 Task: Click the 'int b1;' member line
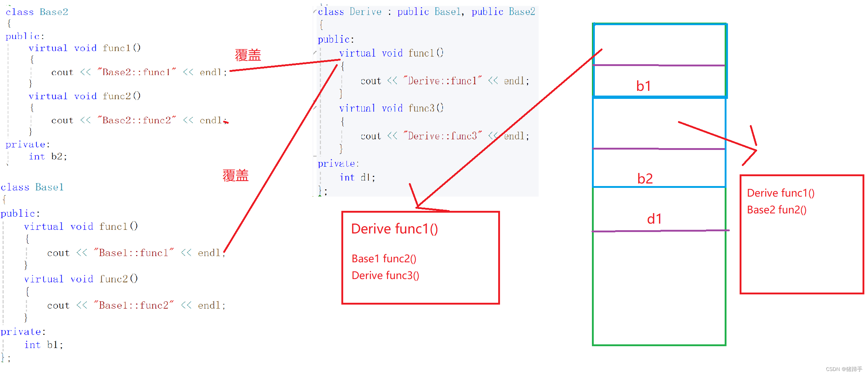[44, 345]
